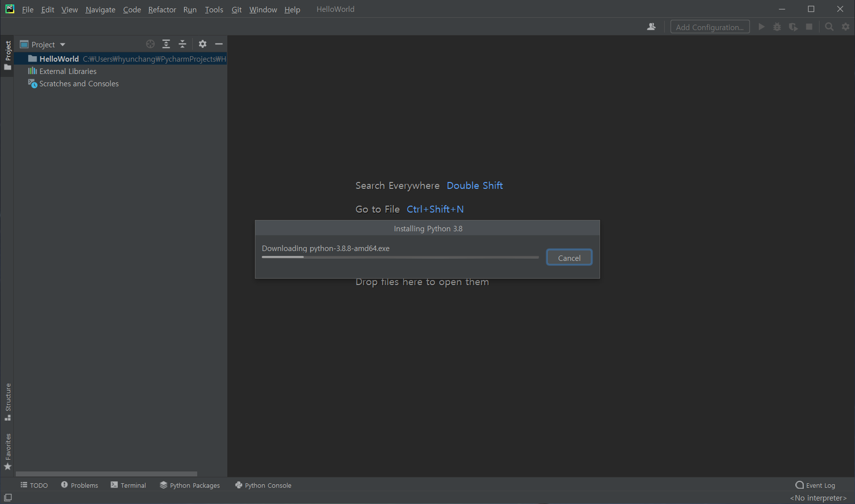Click the Stop square icon
This screenshot has height=504, width=855.
click(809, 27)
